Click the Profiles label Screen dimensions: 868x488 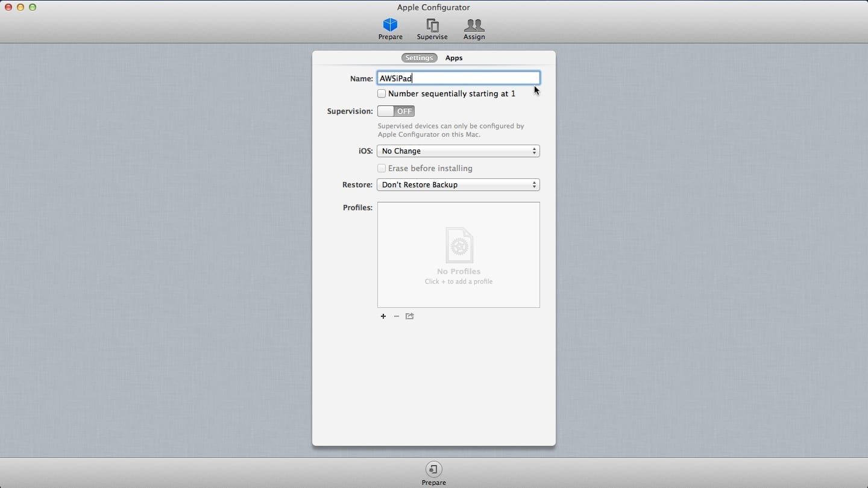(x=357, y=208)
